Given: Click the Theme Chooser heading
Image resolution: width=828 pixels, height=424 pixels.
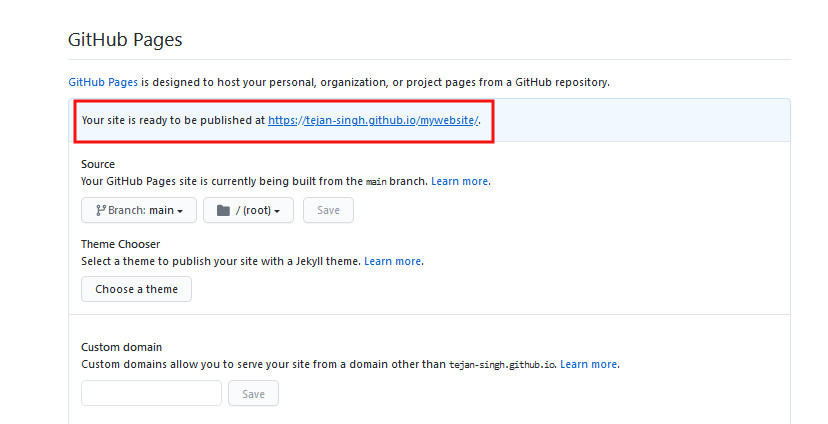Looking at the screenshot, I should 120,244.
